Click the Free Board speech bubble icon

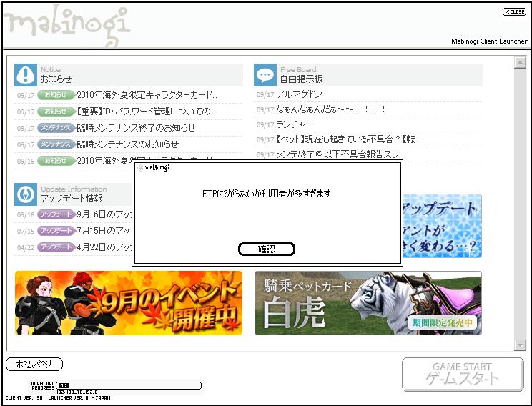(265, 74)
